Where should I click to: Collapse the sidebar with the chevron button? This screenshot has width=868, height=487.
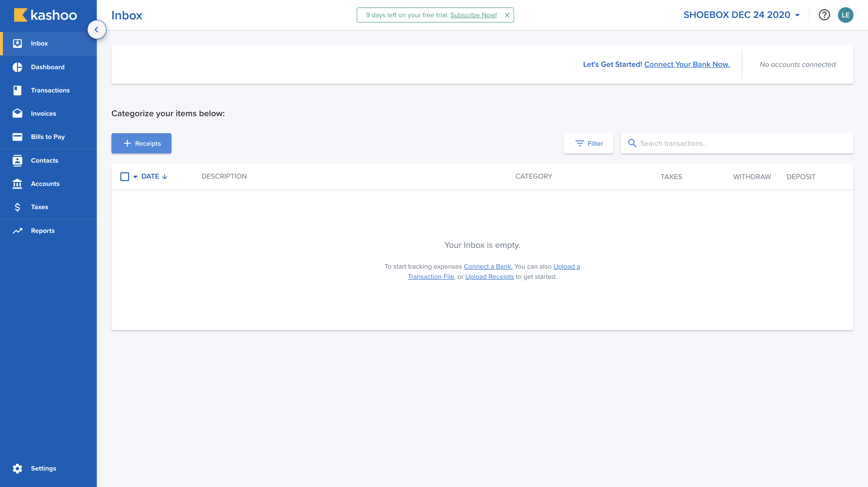(x=97, y=30)
